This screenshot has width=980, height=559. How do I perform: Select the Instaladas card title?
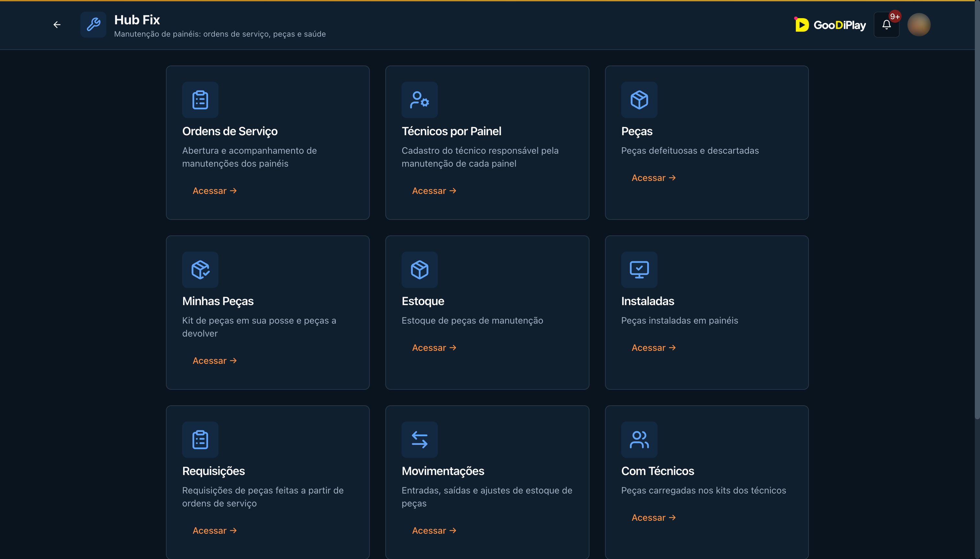(647, 301)
